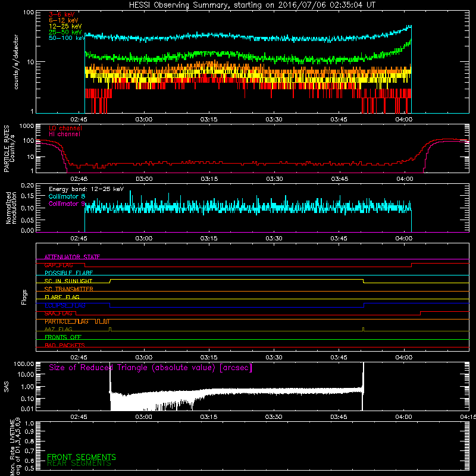Click the 12-25 keV label in counts legend
The height and width of the screenshot is (476, 476).
click(65, 26)
